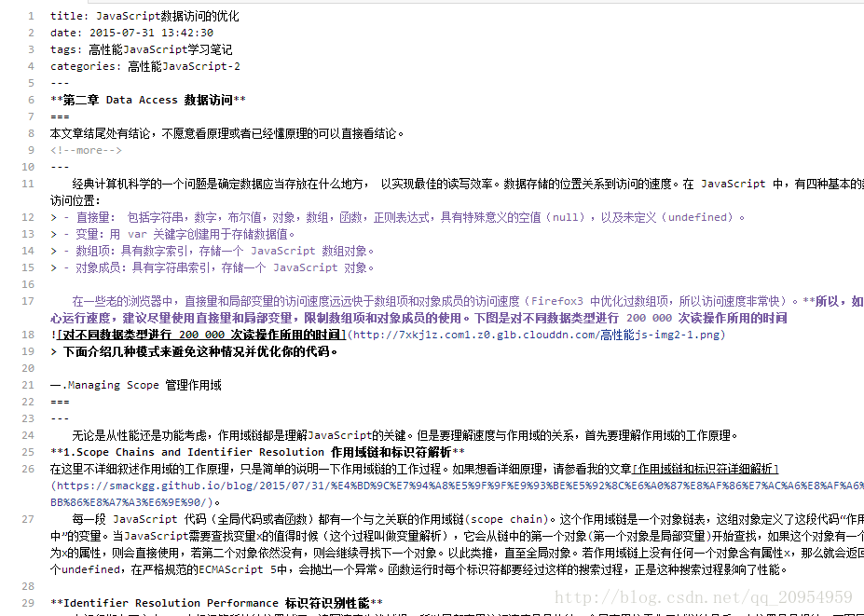Click line number 1 in gutter

coord(32,16)
